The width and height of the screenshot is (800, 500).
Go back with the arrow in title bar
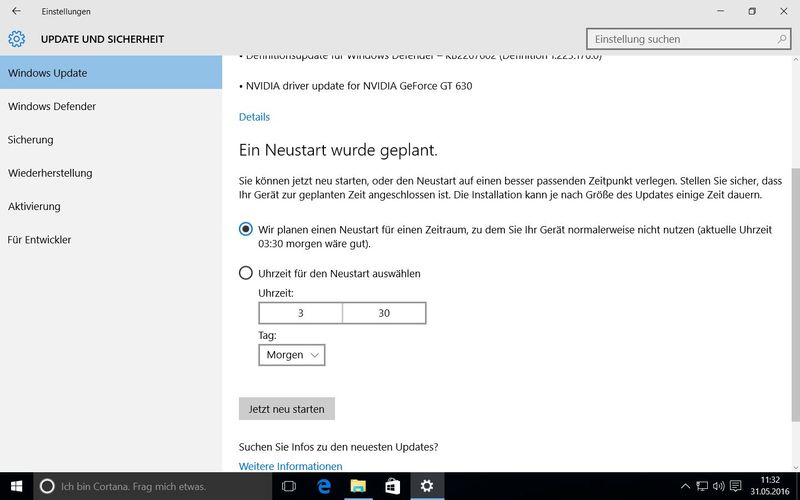point(16,11)
